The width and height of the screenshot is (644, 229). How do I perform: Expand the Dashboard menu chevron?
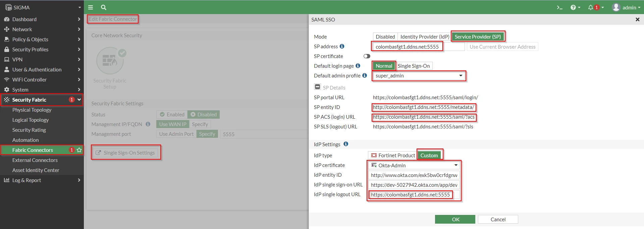coord(79,19)
